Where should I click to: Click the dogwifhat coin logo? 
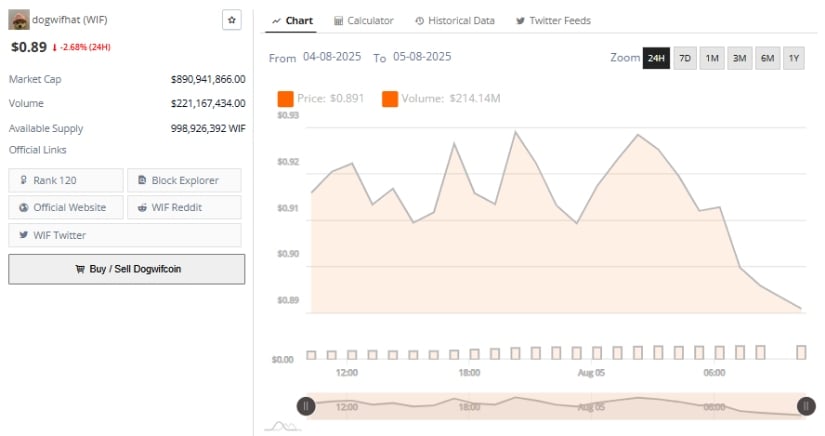point(19,20)
